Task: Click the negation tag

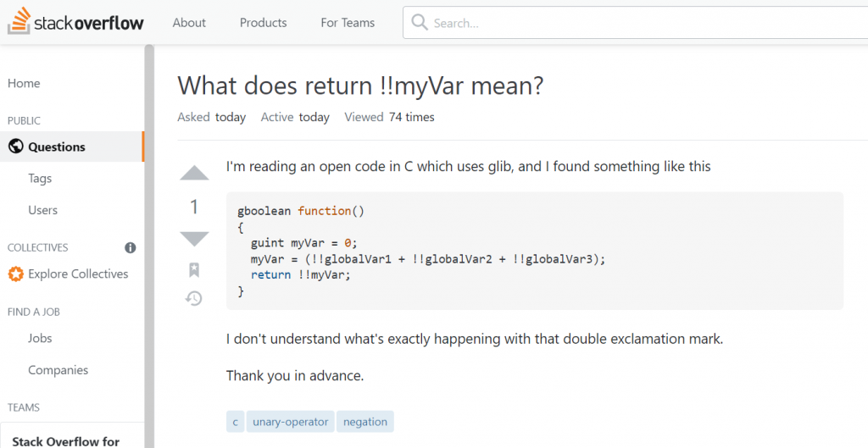Action: click(x=365, y=422)
